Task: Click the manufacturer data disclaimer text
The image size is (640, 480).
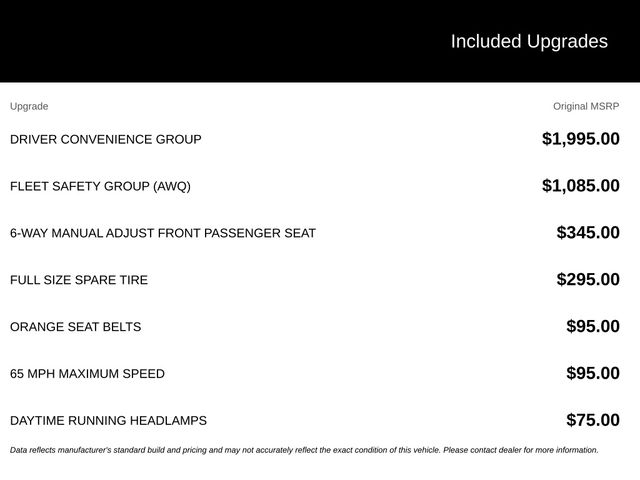Action: [304, 450]
